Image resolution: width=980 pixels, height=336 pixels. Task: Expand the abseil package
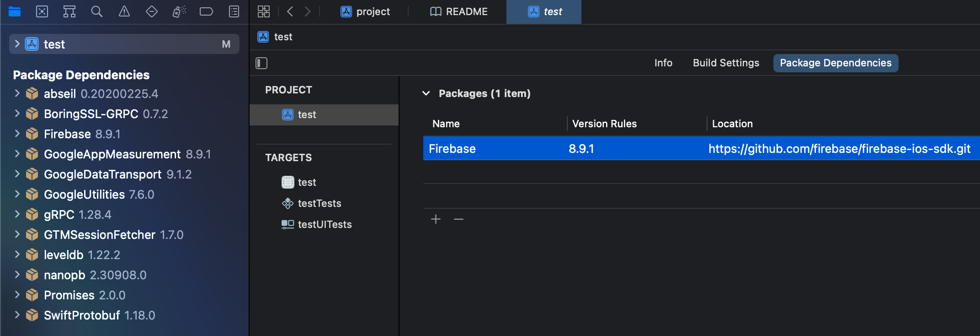click(x=17, y=93)
